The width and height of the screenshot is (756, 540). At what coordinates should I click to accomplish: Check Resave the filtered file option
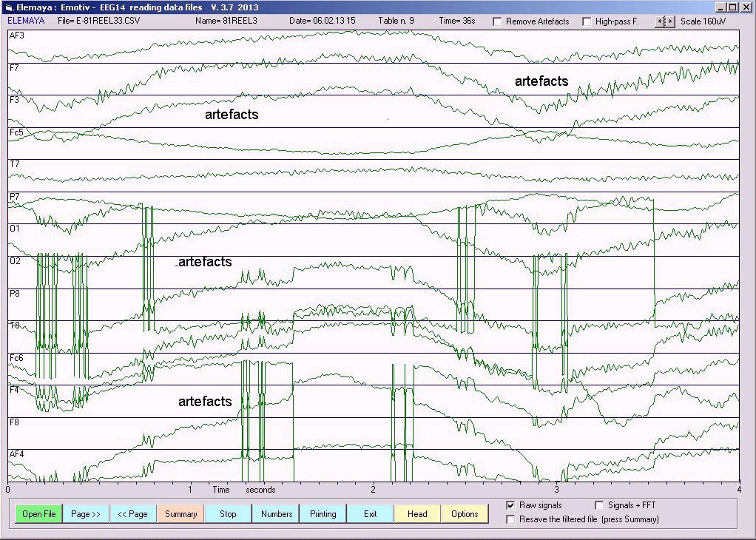tap(510, 519)
